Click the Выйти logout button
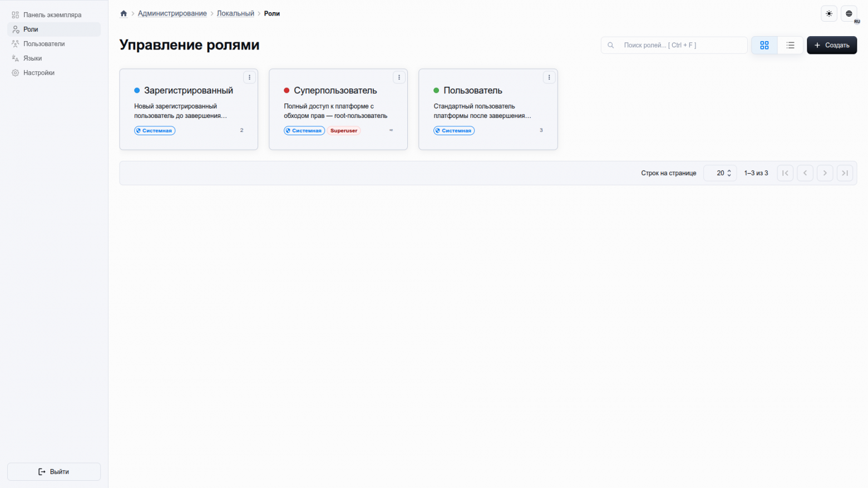The width and height of the screenshot is (868, 488). (54, 472)
